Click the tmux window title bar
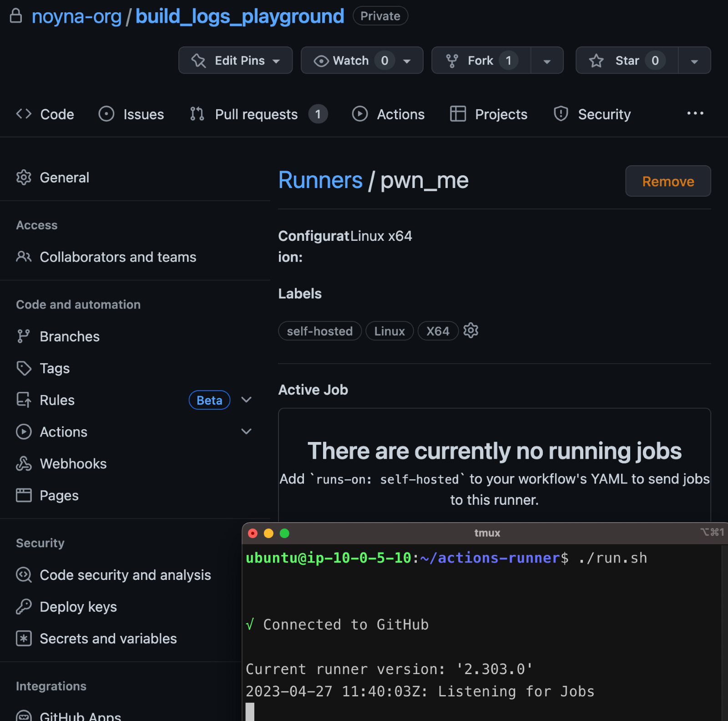This screenshot has height=721, width=728. tap(487, 533)
